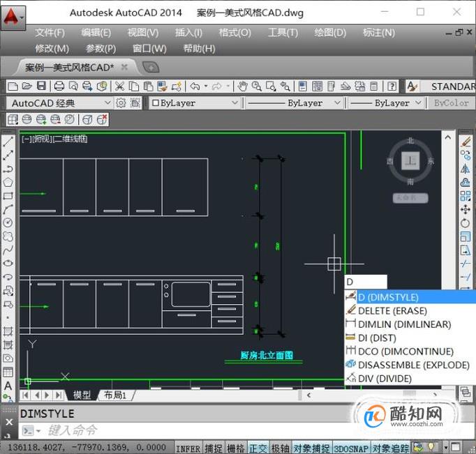Screen dimensions: 476x454
Task: Toggle 正交 ortho mode
Action: 258,448
